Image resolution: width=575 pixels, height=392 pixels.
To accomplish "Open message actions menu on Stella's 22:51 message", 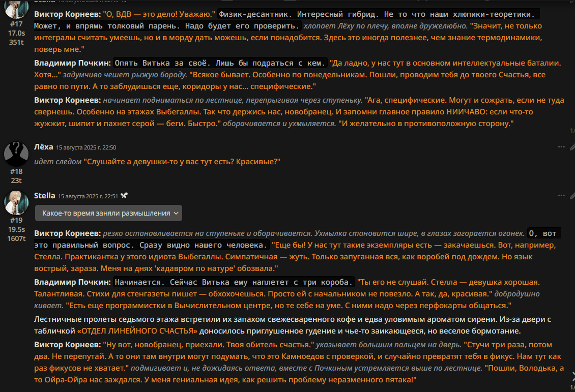I will (561, 196).
